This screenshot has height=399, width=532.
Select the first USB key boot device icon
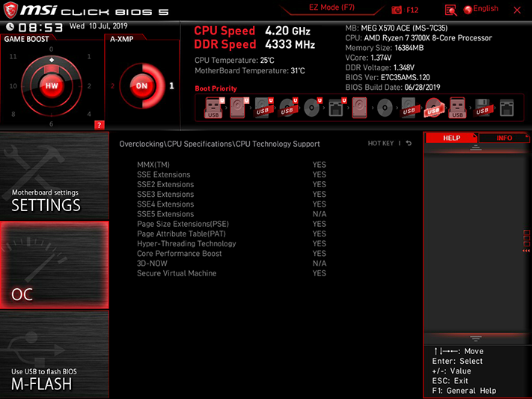[x=213, y=108]
